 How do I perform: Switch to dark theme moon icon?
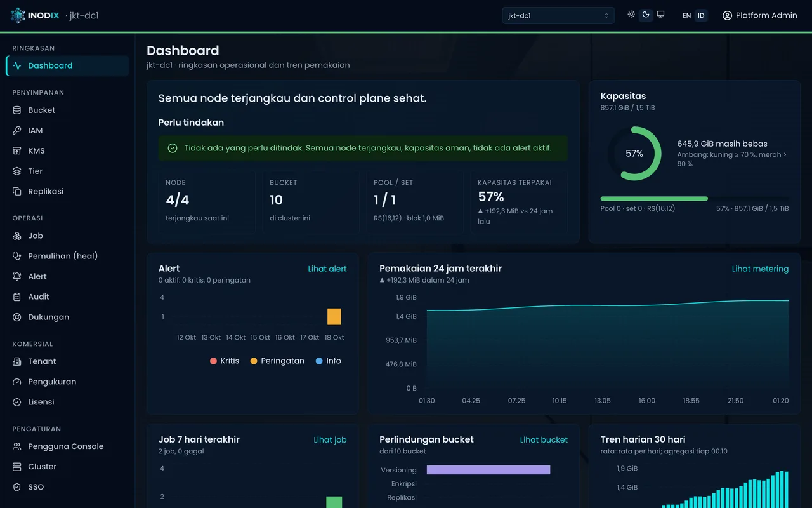[646, 15]
